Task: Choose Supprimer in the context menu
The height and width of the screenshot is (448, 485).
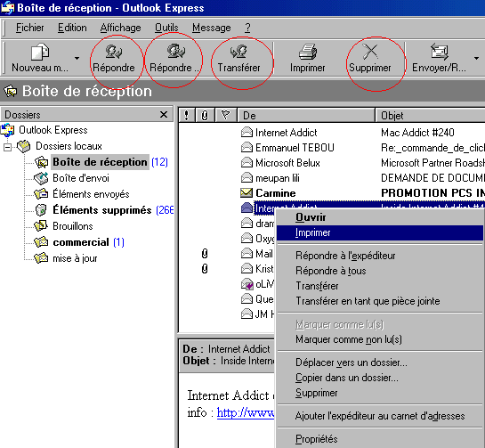Action: (x=379, y=393)
